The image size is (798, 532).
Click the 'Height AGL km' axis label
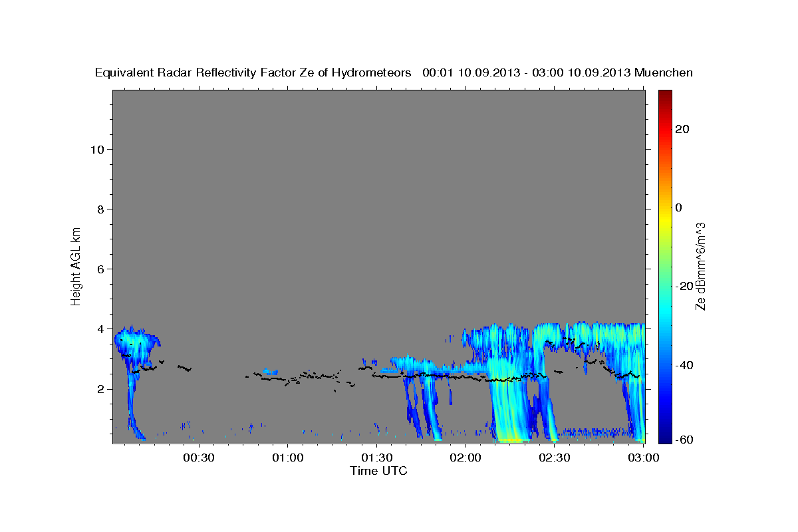pos(76,265)
